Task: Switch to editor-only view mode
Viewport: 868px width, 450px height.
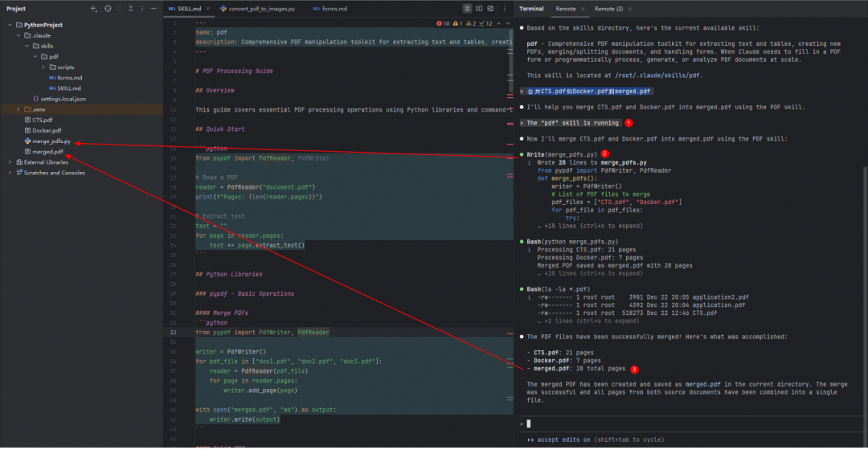Action: 468,9
